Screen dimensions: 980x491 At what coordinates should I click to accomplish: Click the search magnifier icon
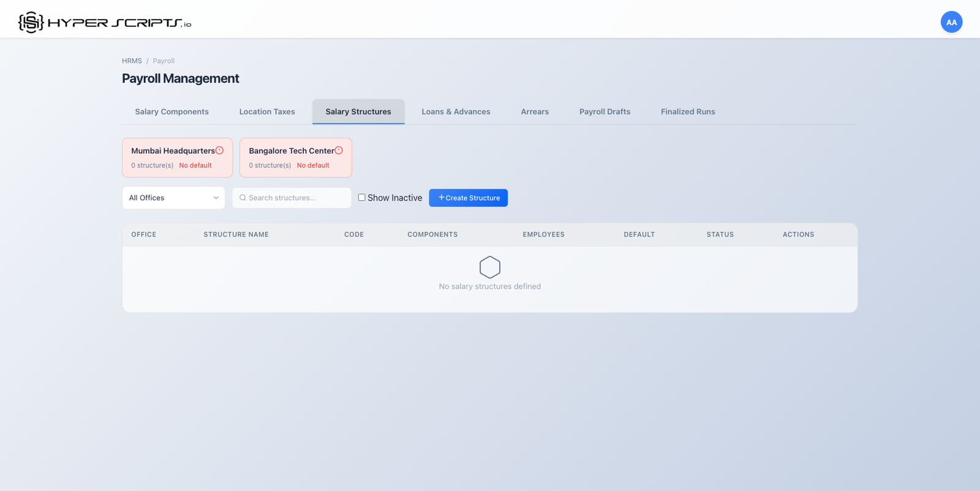point(243,198)
